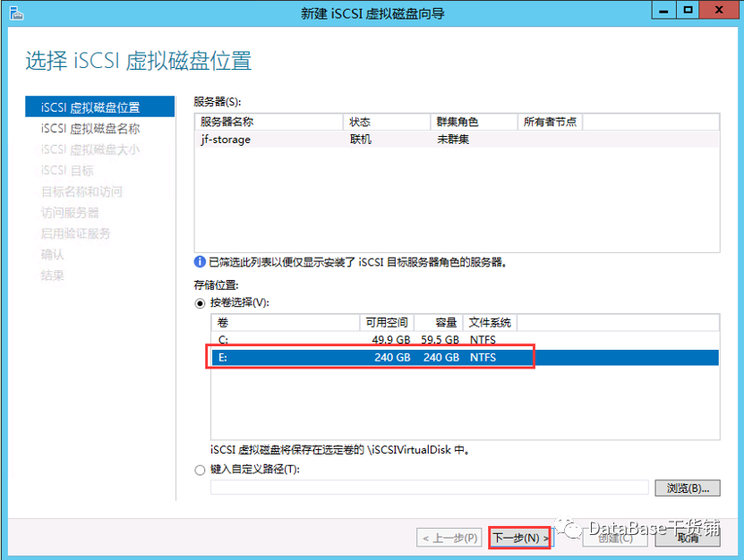The width and height of the screenshot is (744, 560).
Task: Click the 240 GB free space cell
Action: [x=392, y=358]
